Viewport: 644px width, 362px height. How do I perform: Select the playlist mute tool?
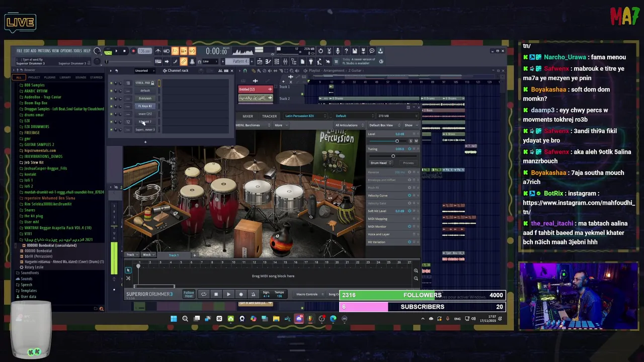click(270, 70)
